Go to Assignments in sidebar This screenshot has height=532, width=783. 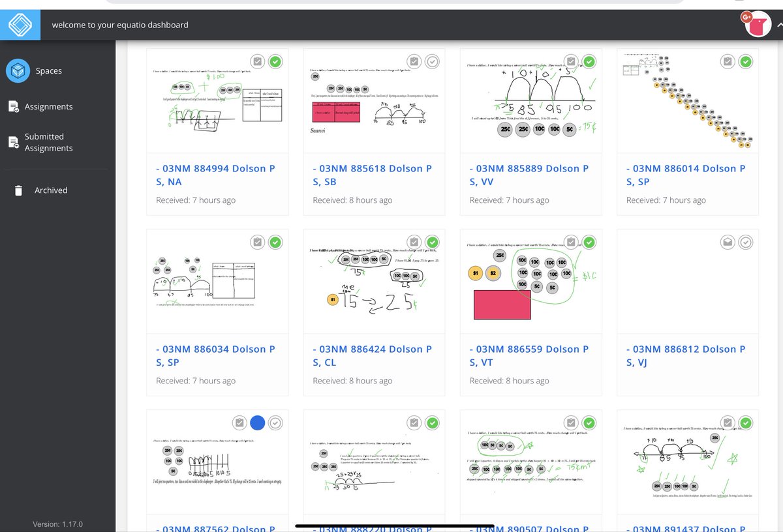pyautogui.click(x=48, y=107)
